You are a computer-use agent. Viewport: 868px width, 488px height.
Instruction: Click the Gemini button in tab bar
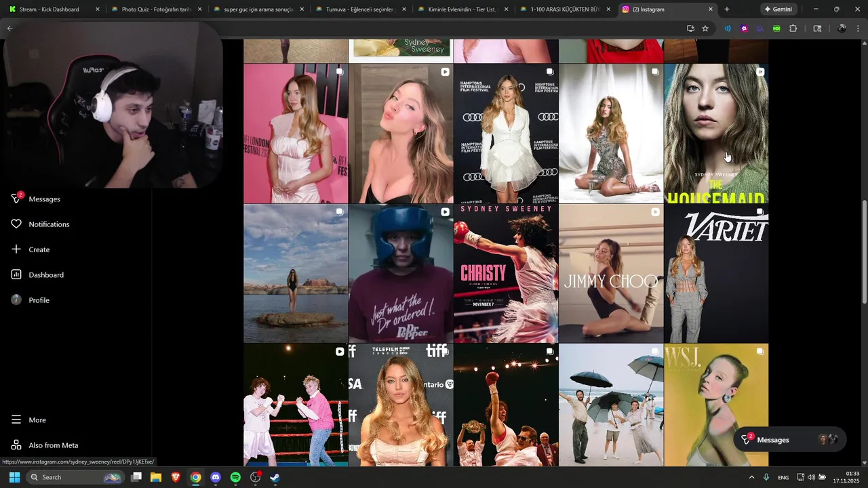778,9
